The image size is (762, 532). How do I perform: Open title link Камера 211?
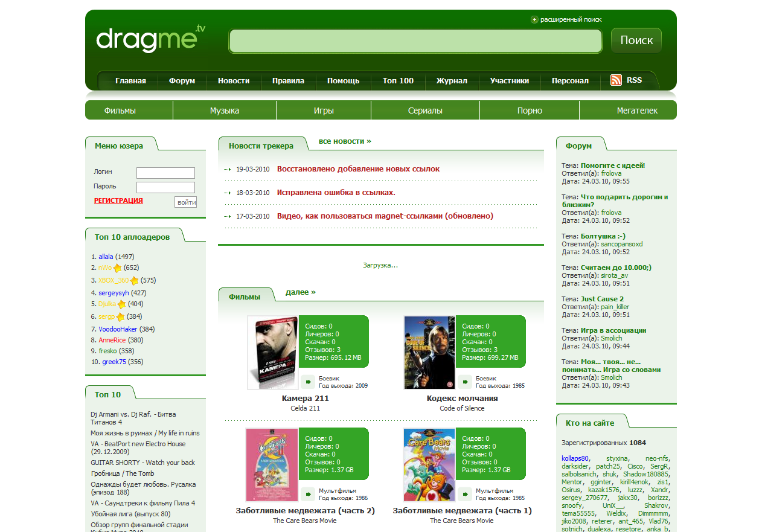pyautogui.click(x=306, y=399)
